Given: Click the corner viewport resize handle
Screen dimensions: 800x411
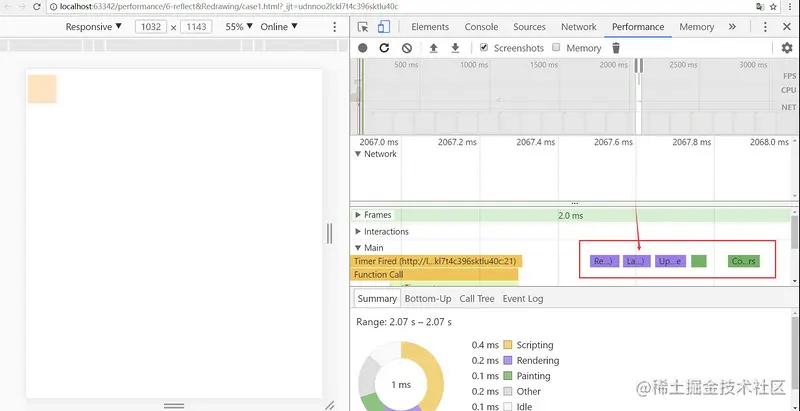Looking at the screenshot, I should (x=330, y=405).
